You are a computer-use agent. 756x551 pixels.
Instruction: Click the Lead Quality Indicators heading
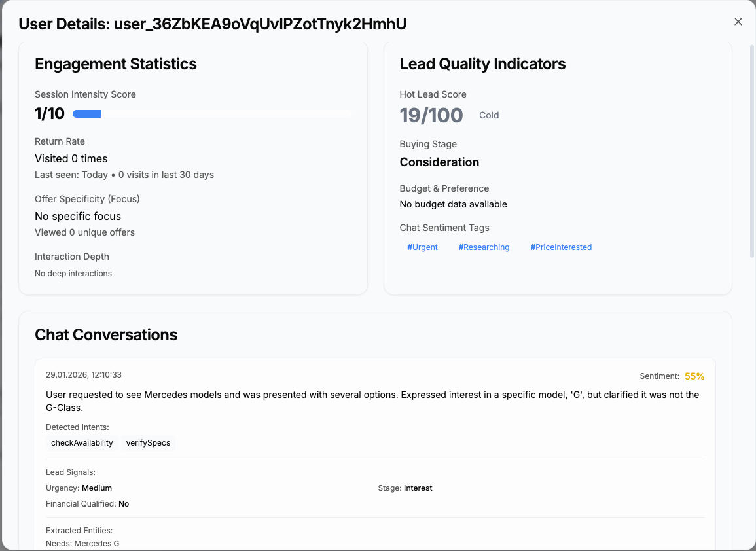pyautogui.click(x=482, y=63)
